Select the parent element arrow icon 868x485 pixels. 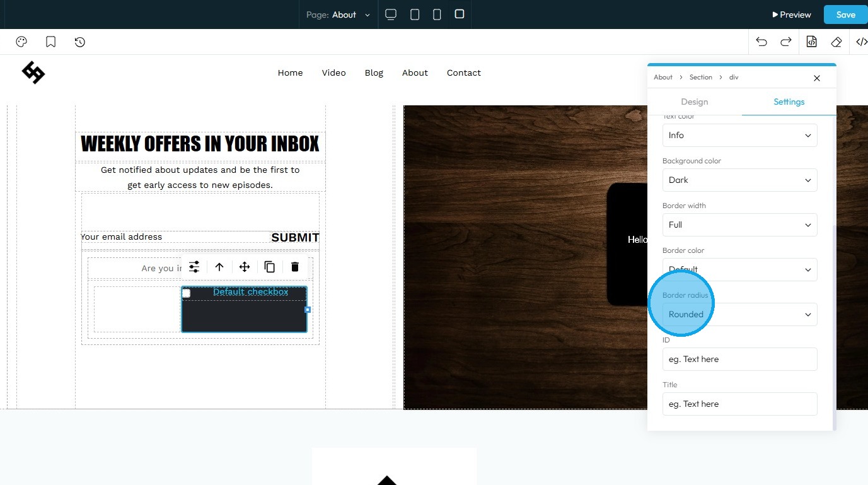pos(219,267)
